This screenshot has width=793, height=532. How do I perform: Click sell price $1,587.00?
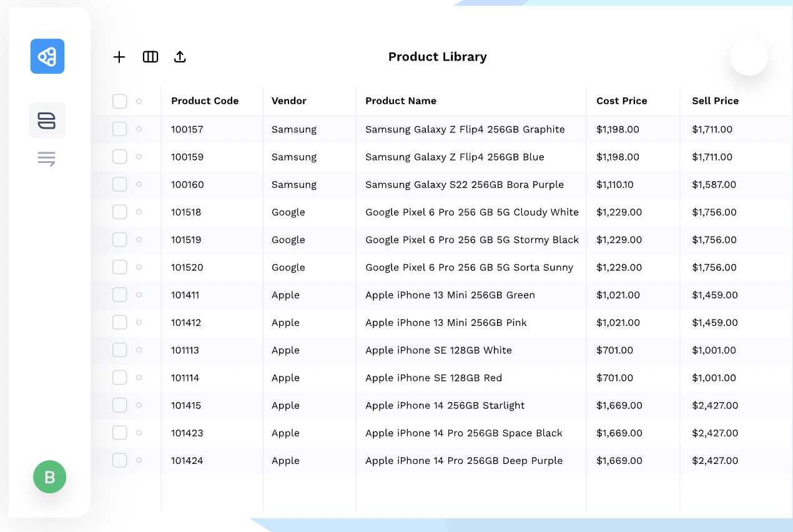[714, 184]
